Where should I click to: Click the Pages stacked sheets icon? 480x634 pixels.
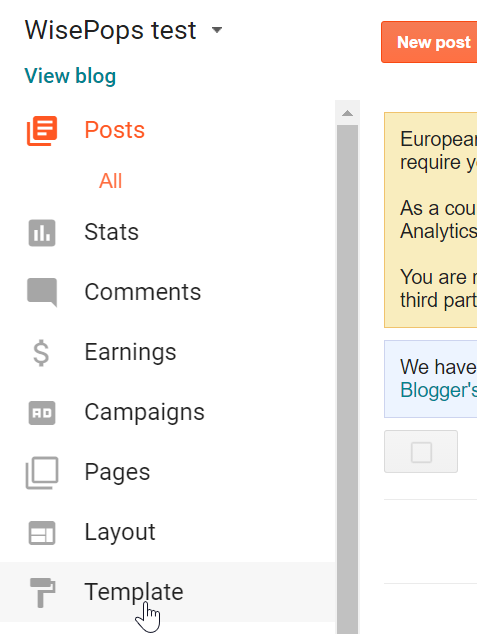[42, 473]
